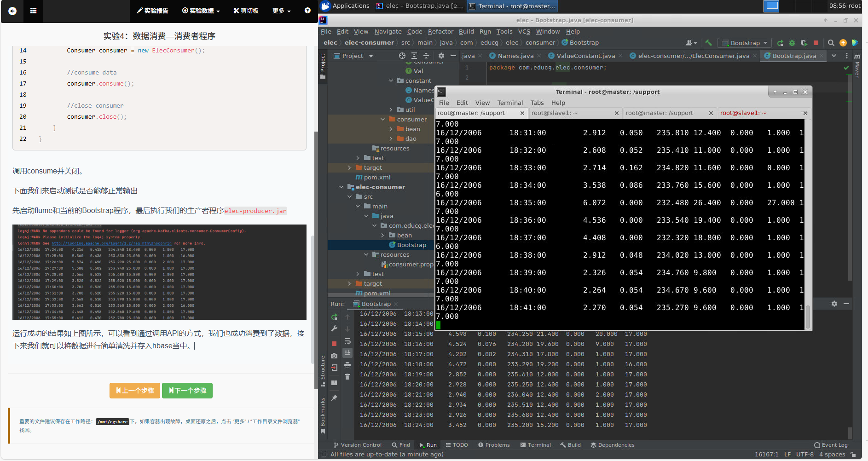This screenshot has width=868, height=461.
Task: Toggle pin tab in the Run panel
Action: coord(334,398)
